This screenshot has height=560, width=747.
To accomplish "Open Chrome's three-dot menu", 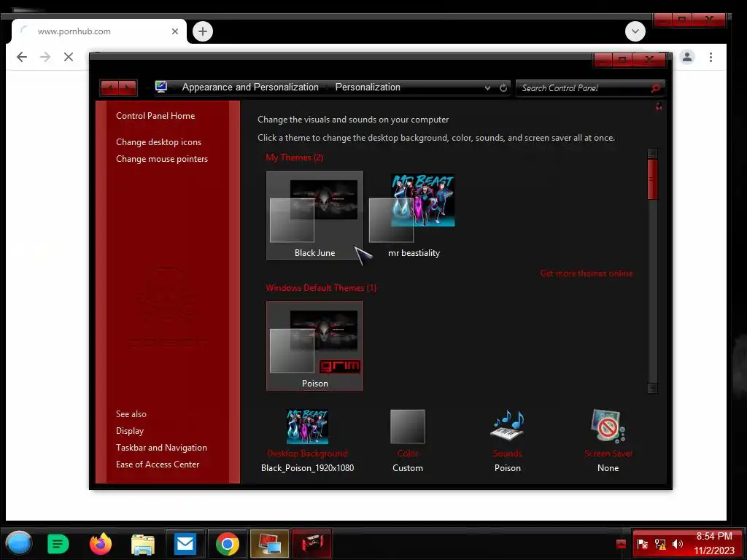I will pos(711,57).
